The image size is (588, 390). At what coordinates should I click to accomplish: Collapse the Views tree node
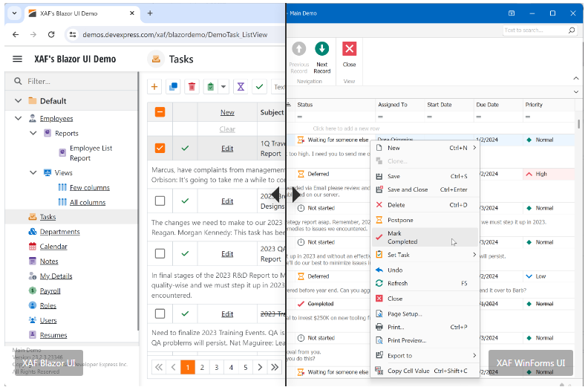tap(33, 172)
